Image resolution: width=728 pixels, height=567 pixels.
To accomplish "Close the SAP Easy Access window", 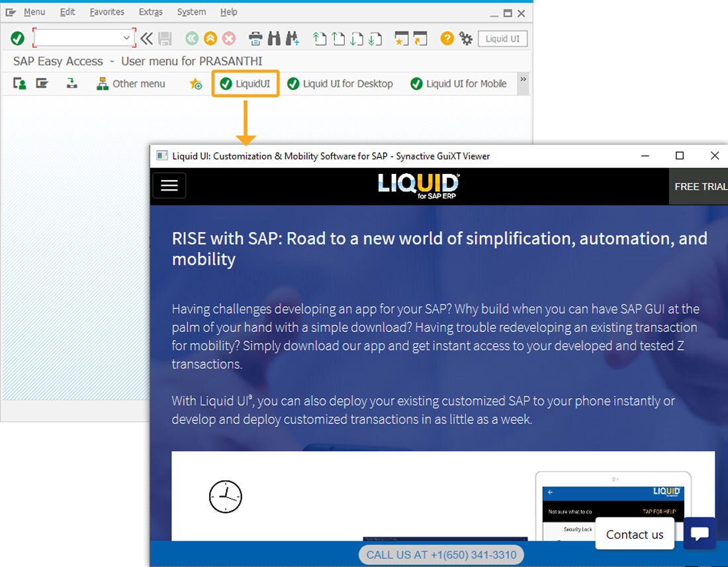I will [522, 13].
